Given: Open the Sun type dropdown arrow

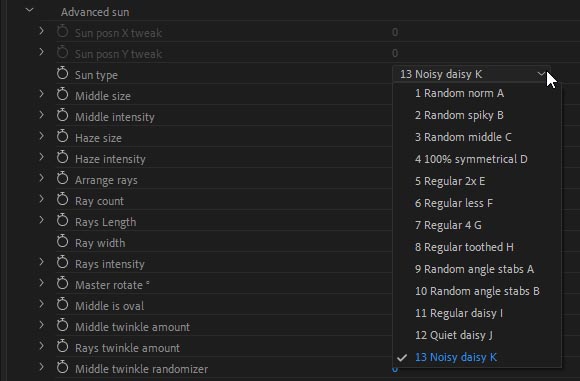Looking at the screenshot, I should [541, 74].
